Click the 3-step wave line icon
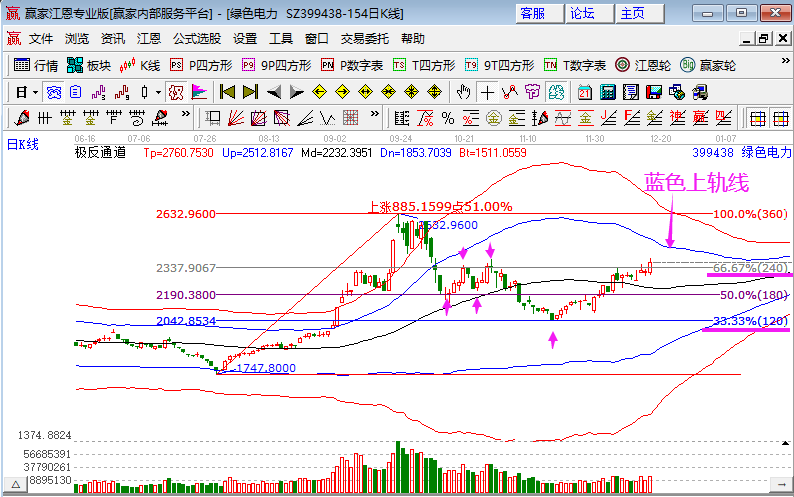794x497 pixels. click(x=99, y=92)
